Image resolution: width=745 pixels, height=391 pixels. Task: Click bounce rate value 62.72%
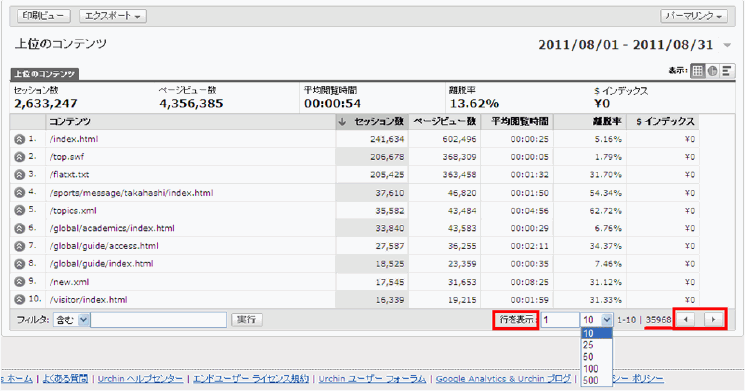[x=606, y=210]
